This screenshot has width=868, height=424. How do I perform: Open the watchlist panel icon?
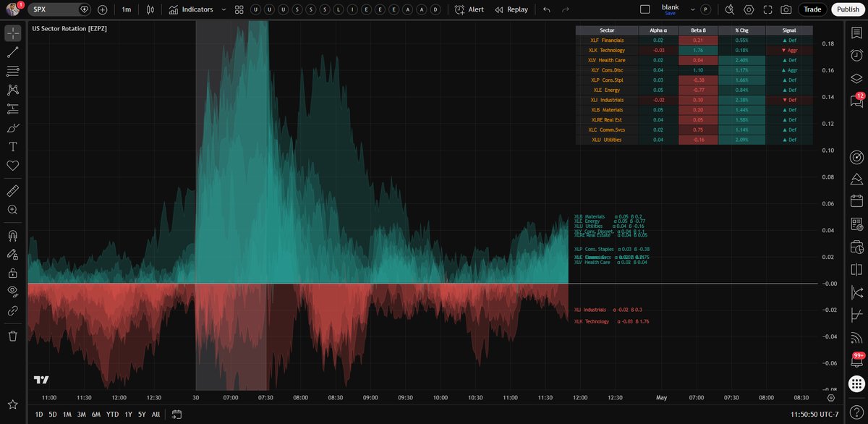(858, 33)
